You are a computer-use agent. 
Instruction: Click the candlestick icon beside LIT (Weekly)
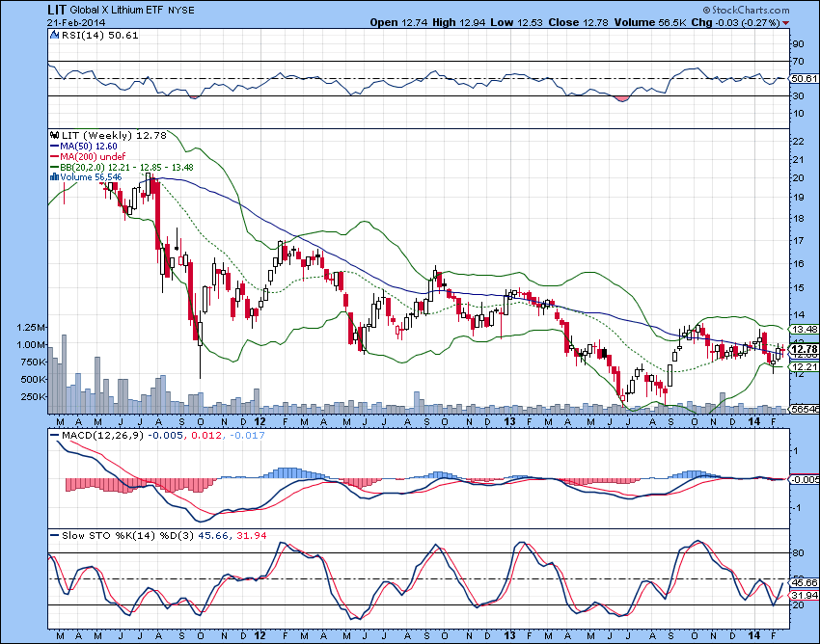(54, 135)
